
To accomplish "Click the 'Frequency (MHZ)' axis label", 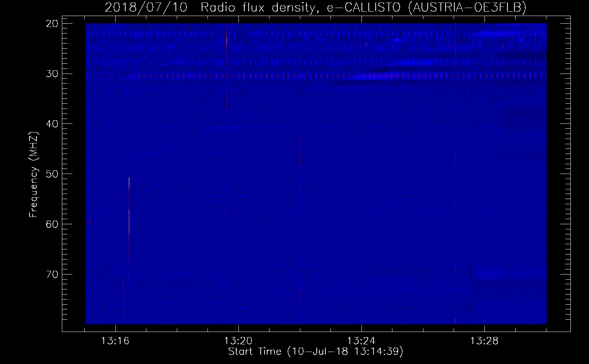I will (33, 175).
